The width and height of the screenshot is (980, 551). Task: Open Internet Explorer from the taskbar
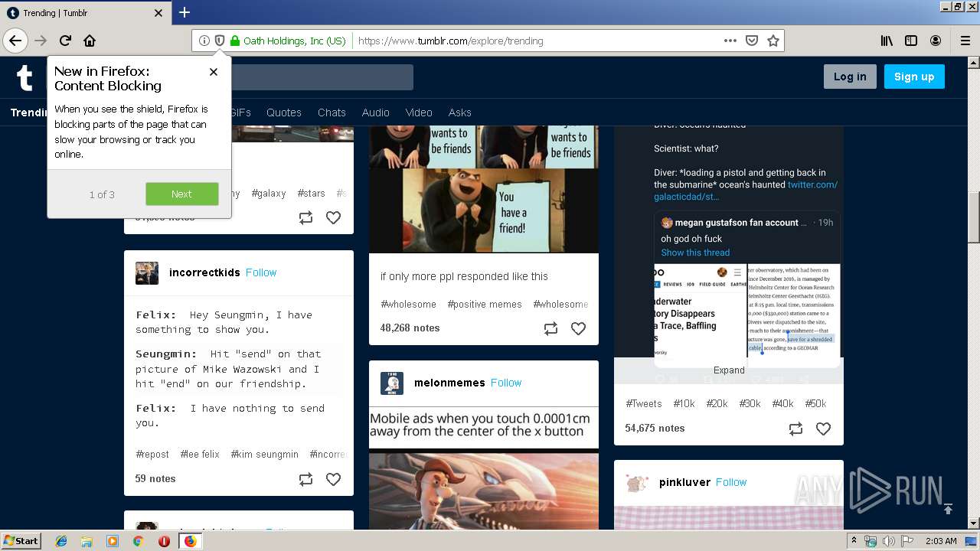[61, 540]
